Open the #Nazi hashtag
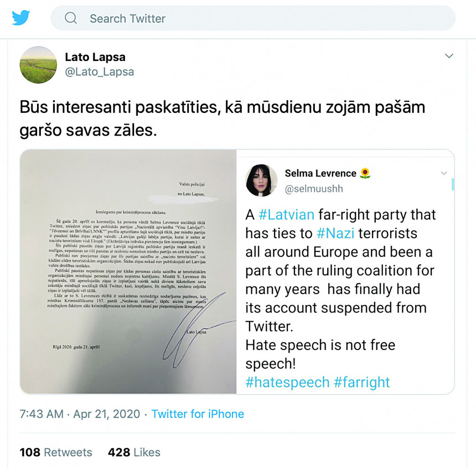 336,233
